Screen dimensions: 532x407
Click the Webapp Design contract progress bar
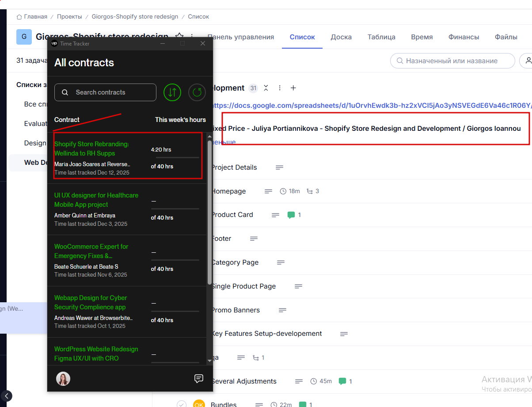(x=175, y=311)
